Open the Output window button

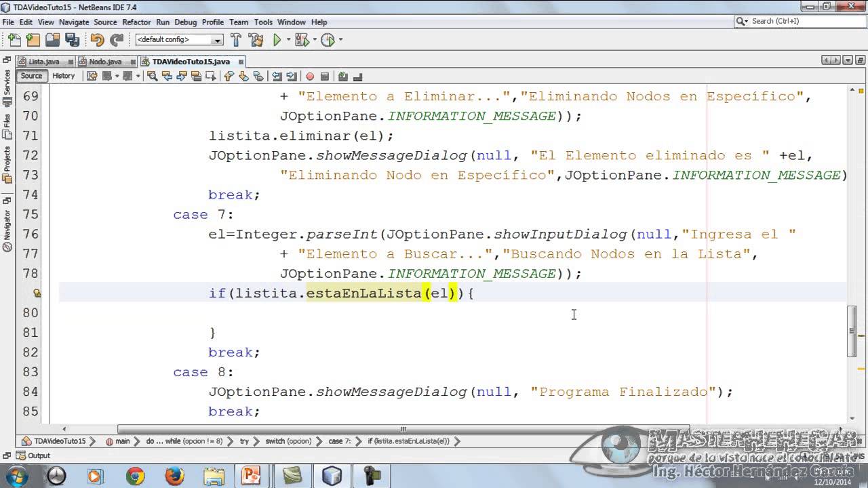(34, 455)
